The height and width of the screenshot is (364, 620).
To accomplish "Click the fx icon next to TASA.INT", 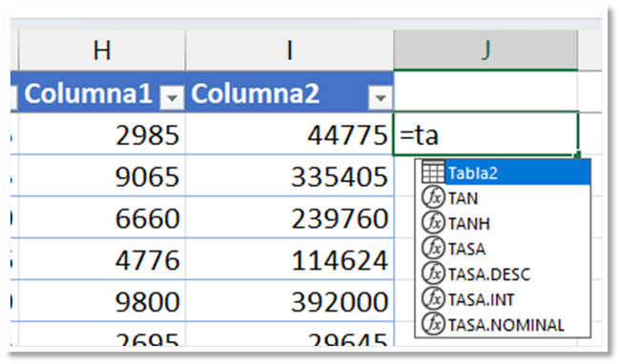I will coord(433,298).
